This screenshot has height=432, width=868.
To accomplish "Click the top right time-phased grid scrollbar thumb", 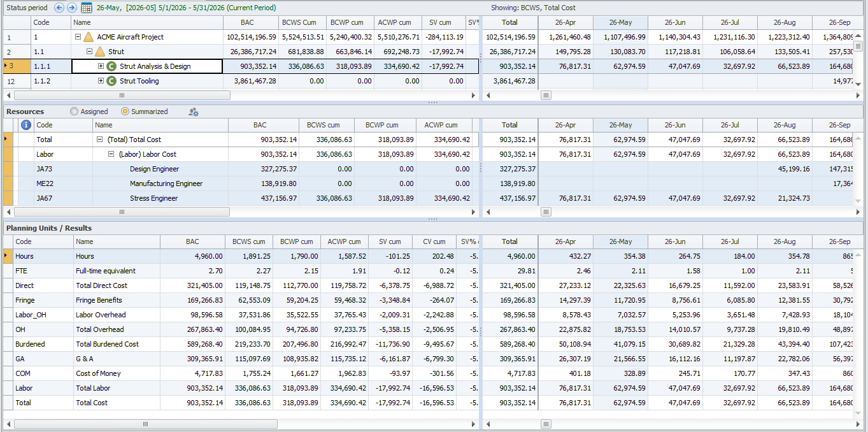I will click(x=546, y=95).
